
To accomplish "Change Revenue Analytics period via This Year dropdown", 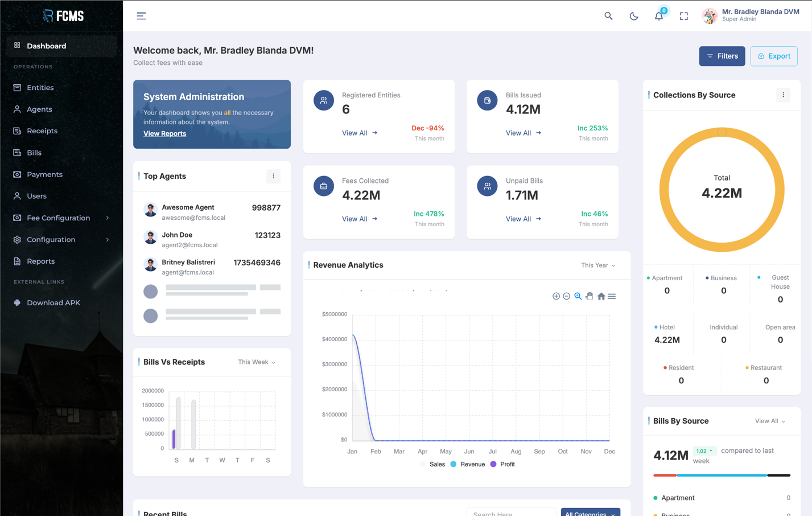I will click(x=597, y=265).
